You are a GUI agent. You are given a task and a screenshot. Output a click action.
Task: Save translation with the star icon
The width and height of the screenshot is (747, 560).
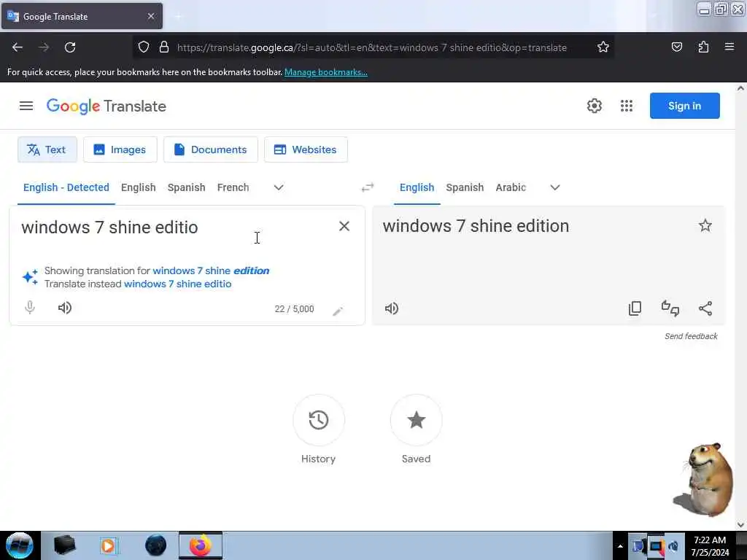pyautogui.click(x=705, y=225)
